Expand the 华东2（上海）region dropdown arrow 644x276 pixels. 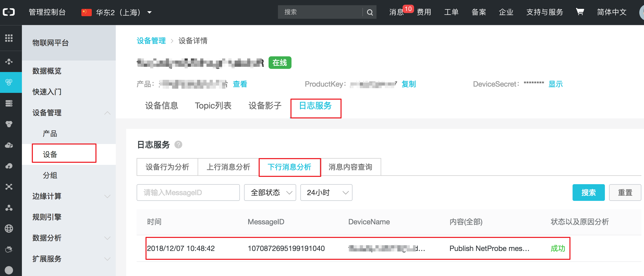(x=149, y=12)
